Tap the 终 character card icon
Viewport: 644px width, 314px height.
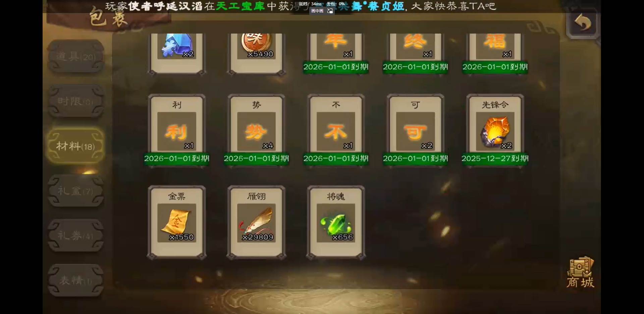click(x=415, y=46)
